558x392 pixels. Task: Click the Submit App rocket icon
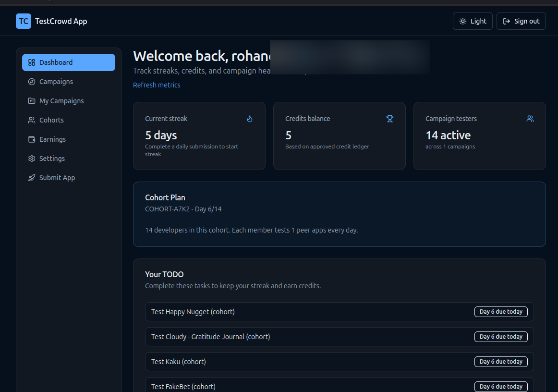point(31,177)
